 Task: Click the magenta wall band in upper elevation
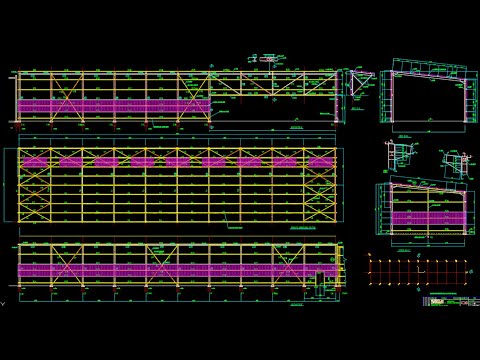click(x=114, y=106)
